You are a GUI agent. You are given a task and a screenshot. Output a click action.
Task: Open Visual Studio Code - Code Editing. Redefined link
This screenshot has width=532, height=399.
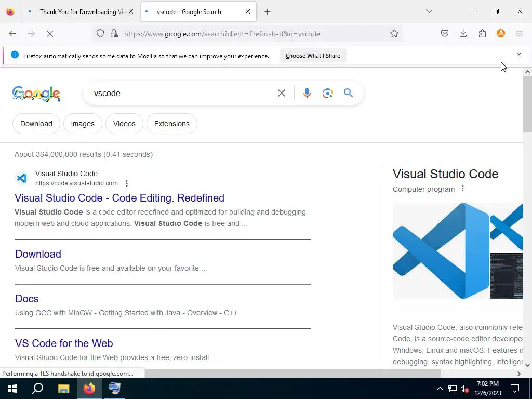tap(119, 198)
